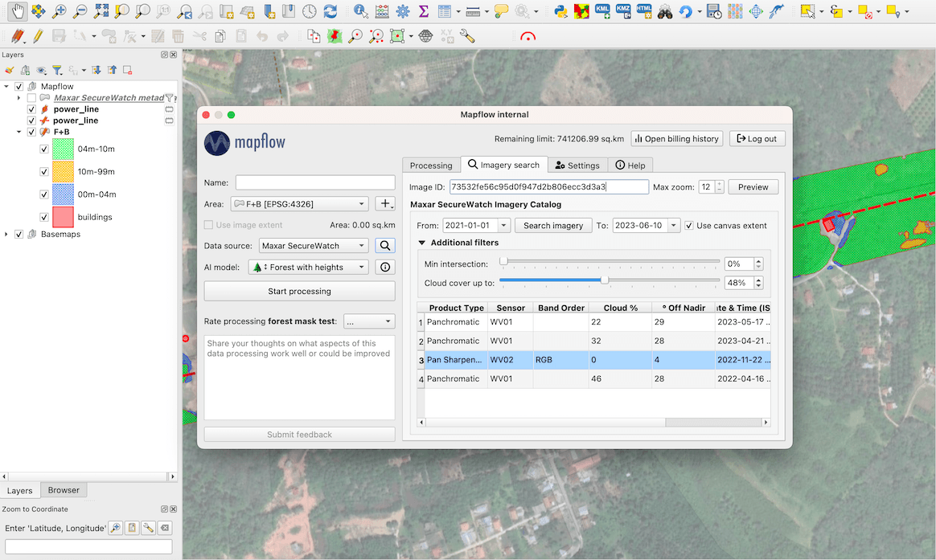Click the Toggle Editing pencil icon
Viewport: 936px width, 560px height.
[x=38, y=36]
